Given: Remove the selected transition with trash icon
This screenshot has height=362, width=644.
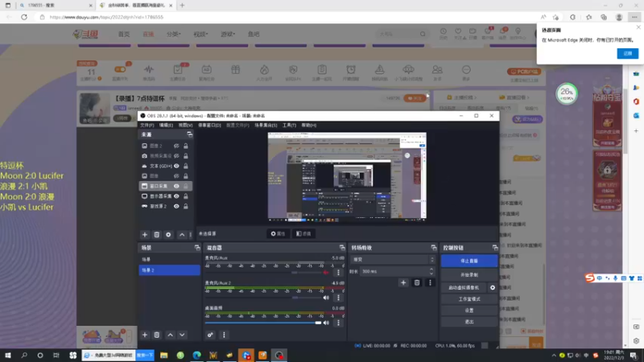Looking at the screenshot, I should 417,282.
